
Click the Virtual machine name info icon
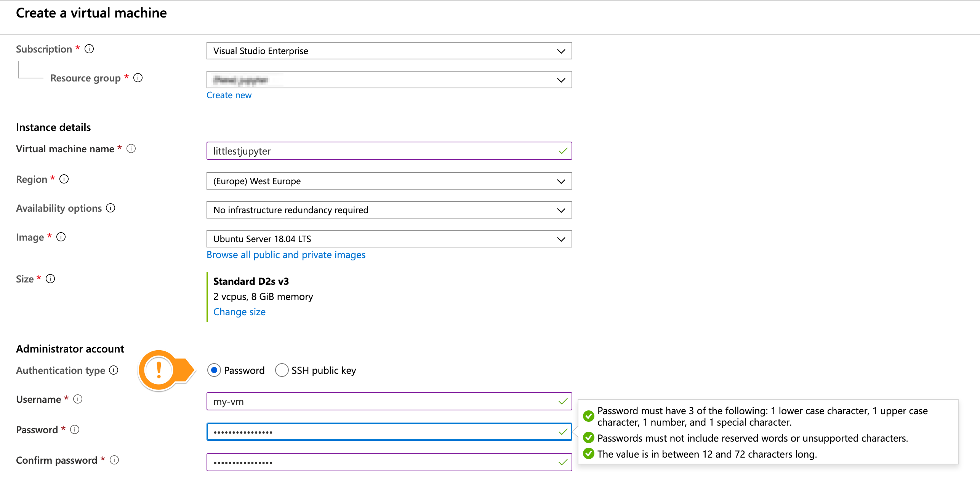[131, 148]
